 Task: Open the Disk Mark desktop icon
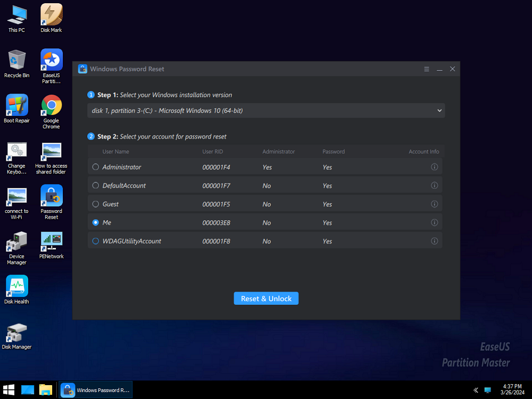click(51, 15)
